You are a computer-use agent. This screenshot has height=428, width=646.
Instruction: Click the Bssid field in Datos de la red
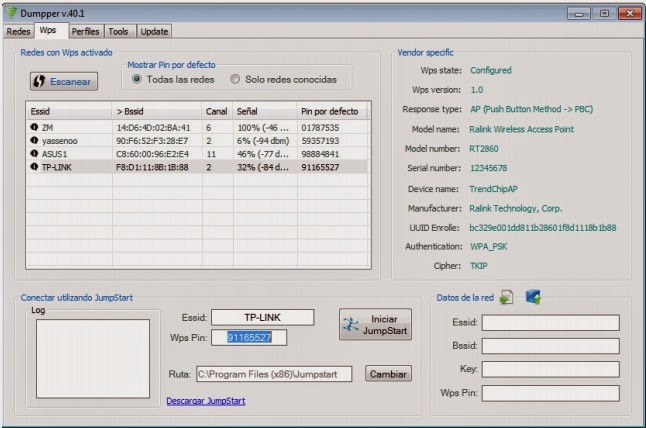click(x=550, y=346)
